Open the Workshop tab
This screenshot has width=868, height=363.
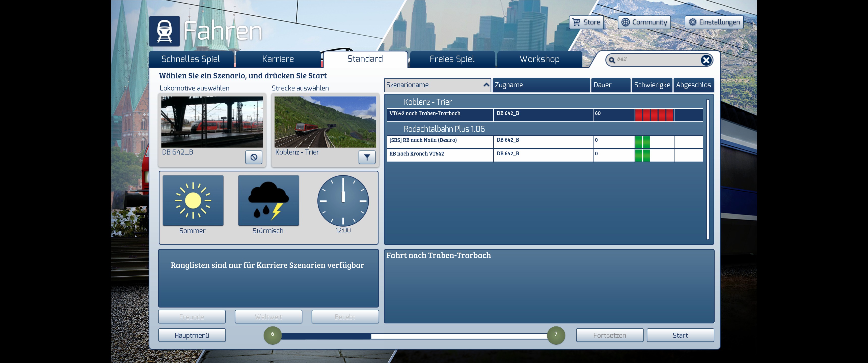click(x=539, y=59)
